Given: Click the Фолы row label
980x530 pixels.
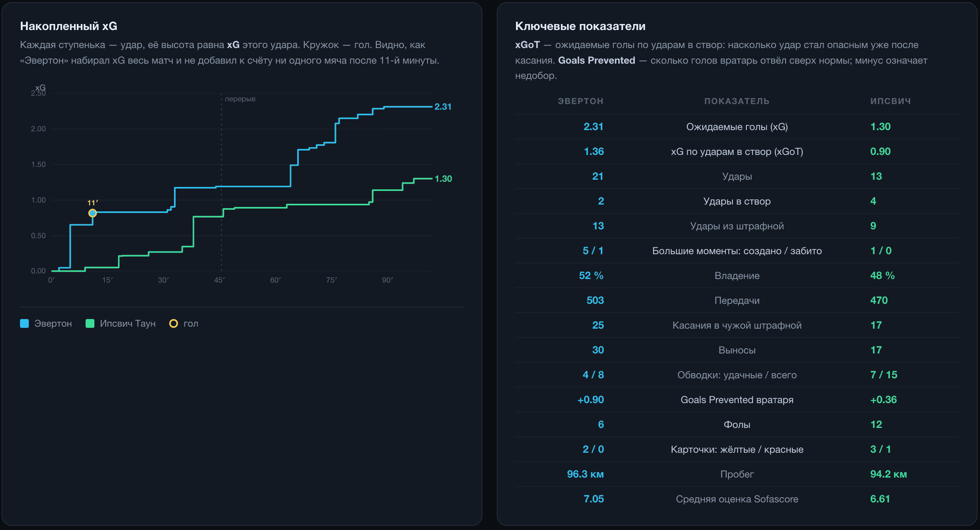Looking at the screenshot, I should [x=737, y=425].
